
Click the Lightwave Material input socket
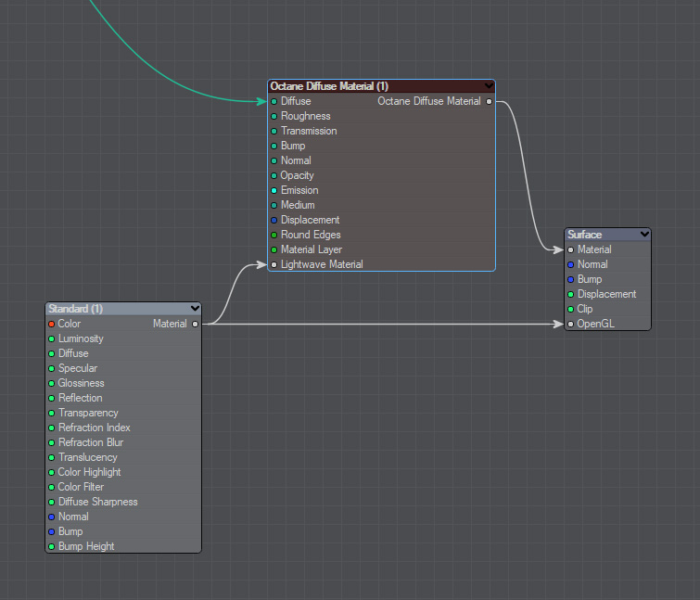tap(274, 264)
